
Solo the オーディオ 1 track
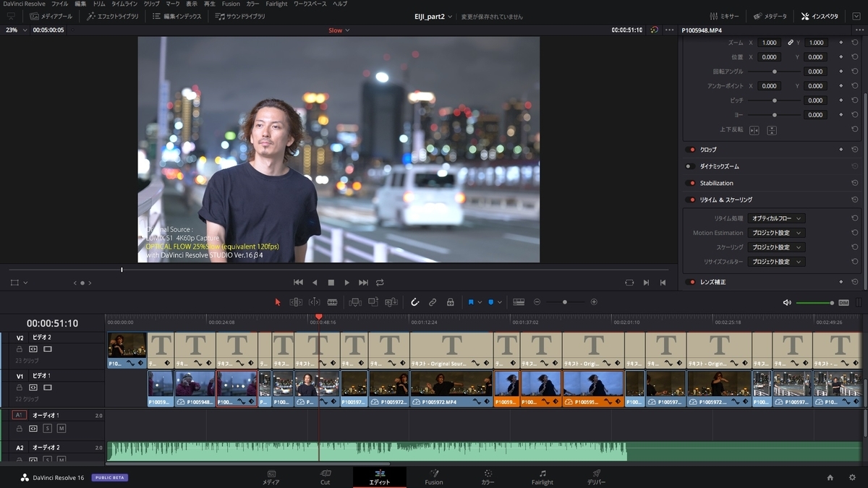47,429
